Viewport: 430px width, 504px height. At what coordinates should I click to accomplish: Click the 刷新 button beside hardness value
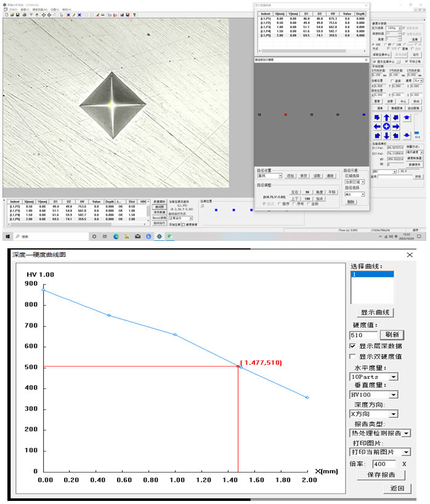tap(392, 335)
